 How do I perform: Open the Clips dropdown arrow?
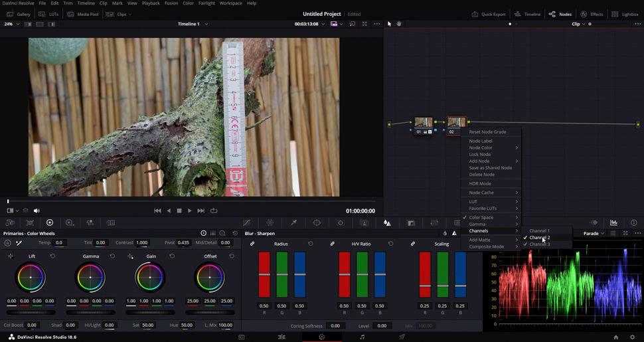coord(130,15)
